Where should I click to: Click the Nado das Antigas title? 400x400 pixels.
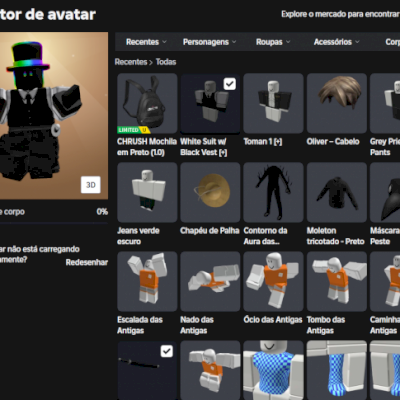click(197, 325)
